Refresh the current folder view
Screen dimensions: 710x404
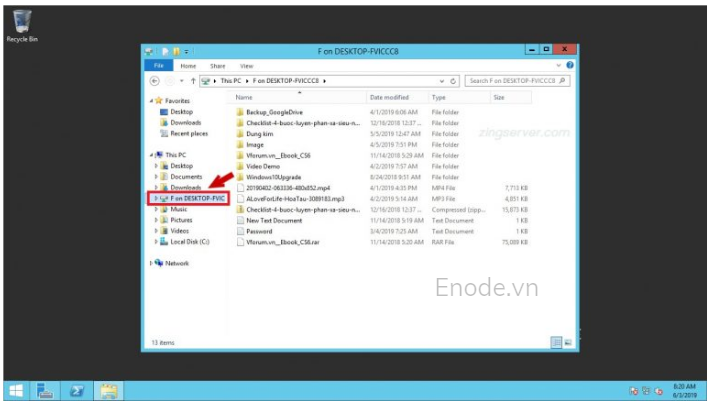pos(454,81)
